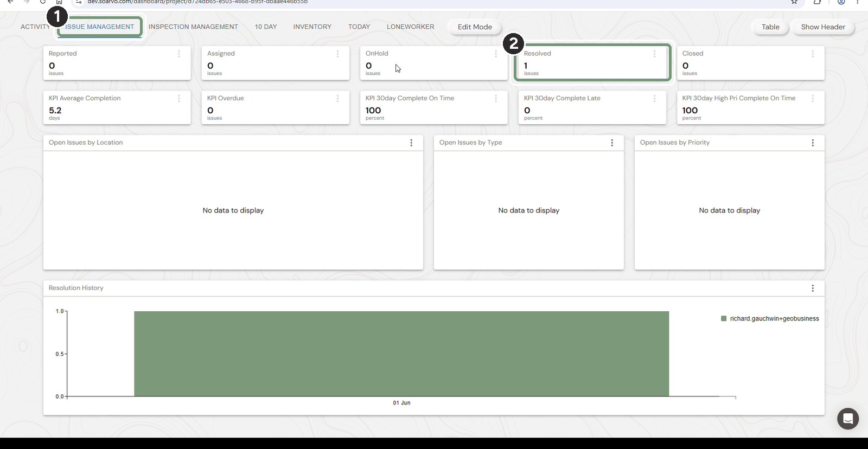This screenshot has height=449, width=868.
Task: Switch to the Today tab
Action: click(359, 27)
